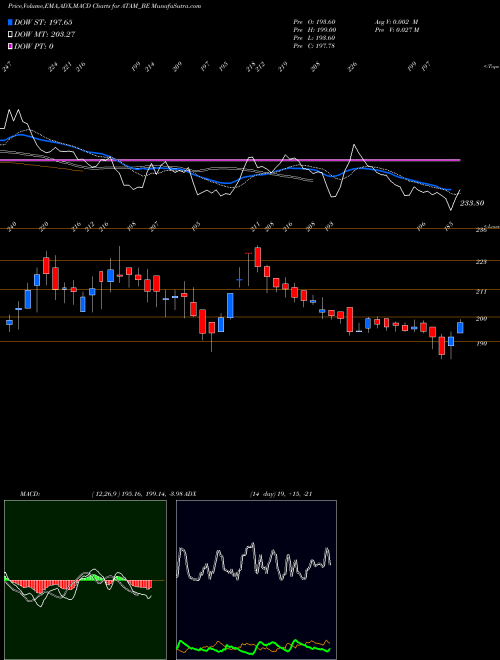Click the MACD (12,26,9) parameter values text
The width and height of the screenshot is (500, 660).
tap(137, 494)
